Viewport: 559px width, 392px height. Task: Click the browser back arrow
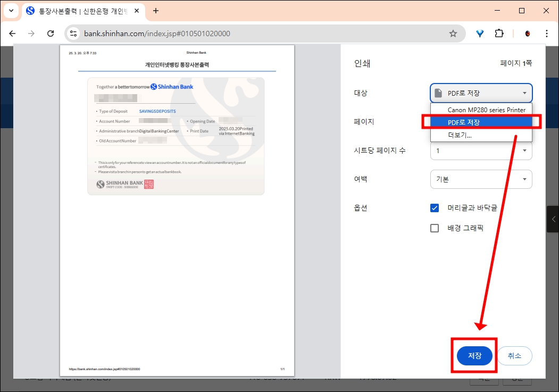(12, 33)
